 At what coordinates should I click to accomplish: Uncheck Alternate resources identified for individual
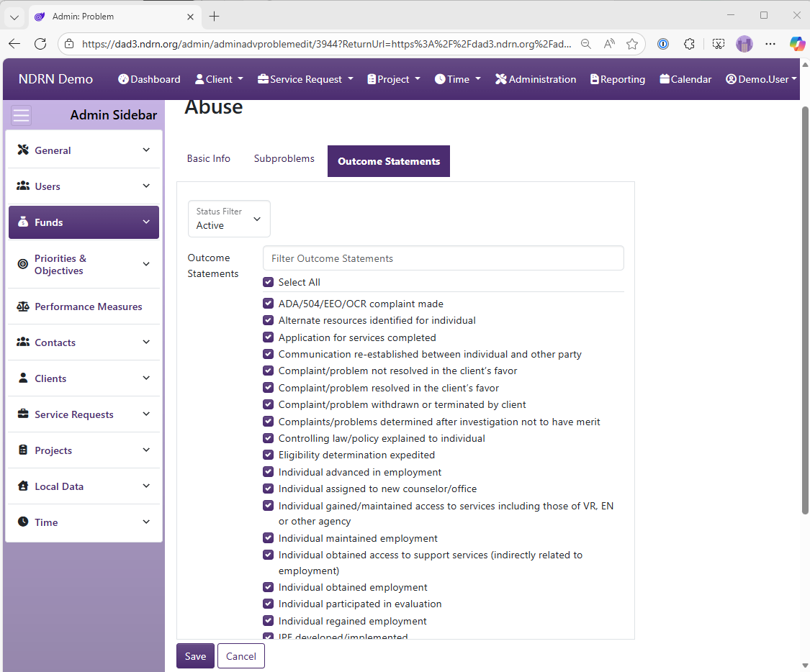coord(268,320)
